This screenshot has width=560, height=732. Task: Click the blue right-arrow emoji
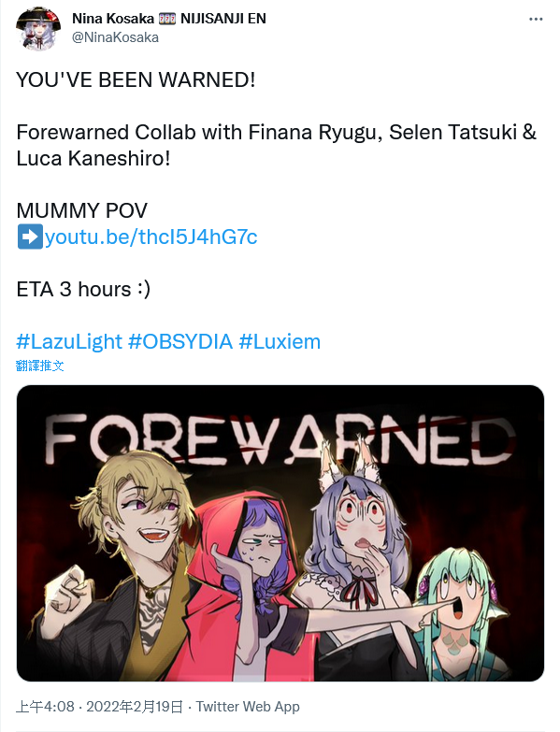(30, 237)
